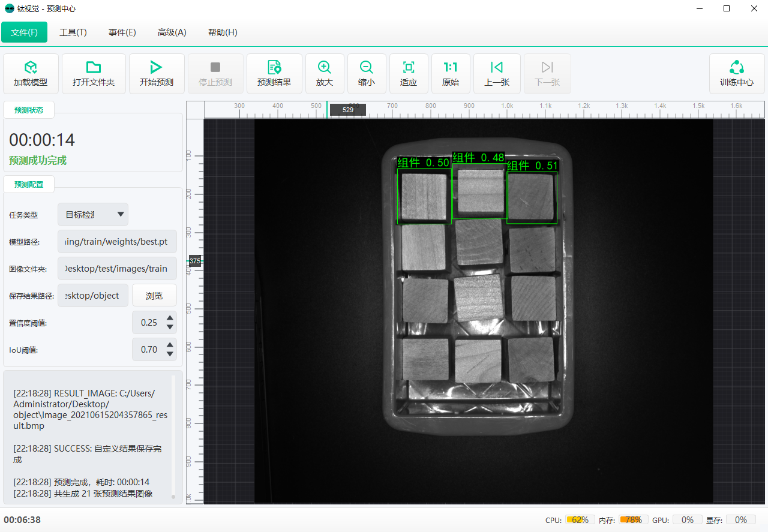
Task: Open the 文件(F) menu
Action: point(24,32)
